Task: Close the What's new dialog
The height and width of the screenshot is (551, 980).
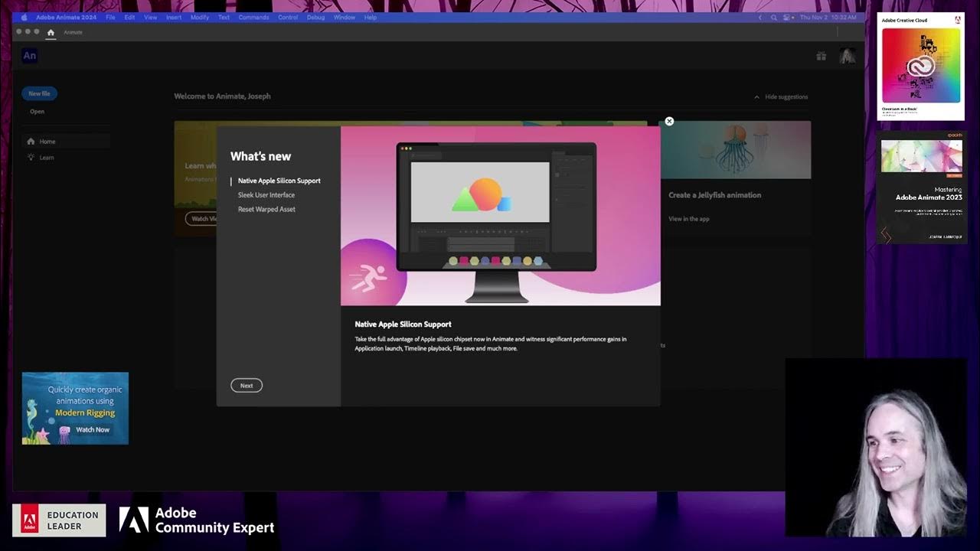Action: click(669, 121)
